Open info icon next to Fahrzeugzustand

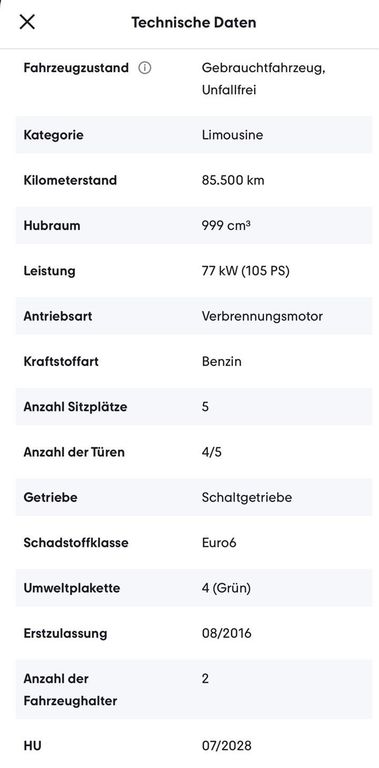(x=144, y=68)
